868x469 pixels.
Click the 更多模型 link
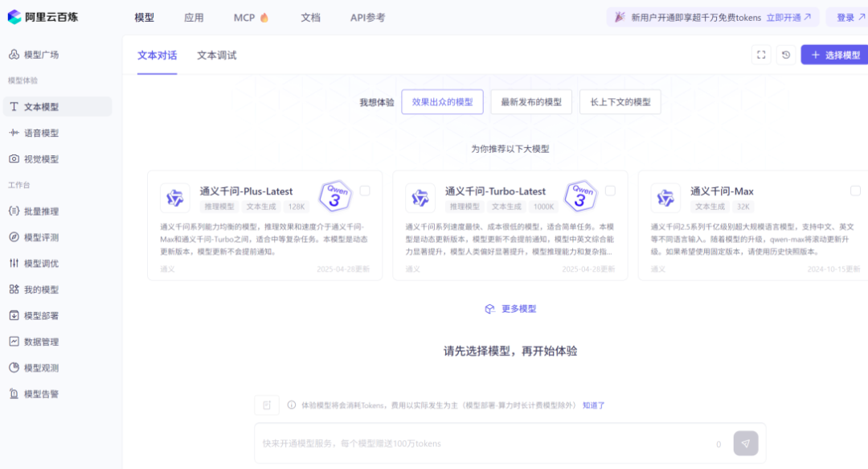click(x=510, y=309)
